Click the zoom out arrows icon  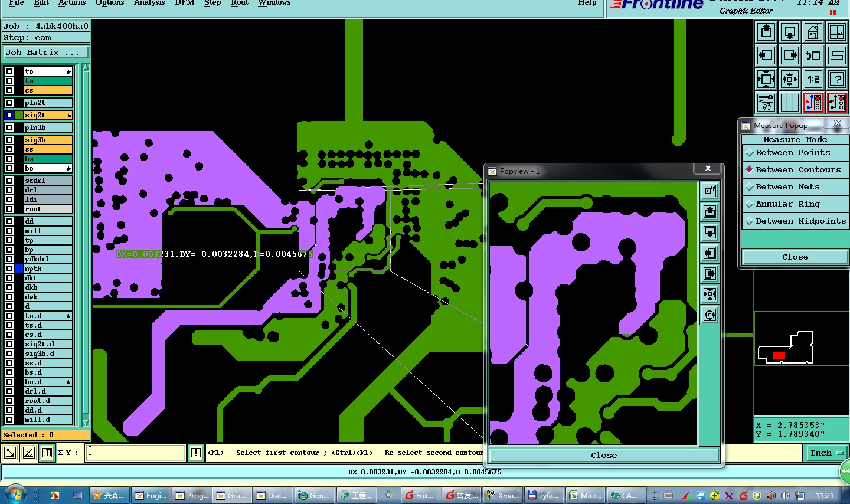790,79
